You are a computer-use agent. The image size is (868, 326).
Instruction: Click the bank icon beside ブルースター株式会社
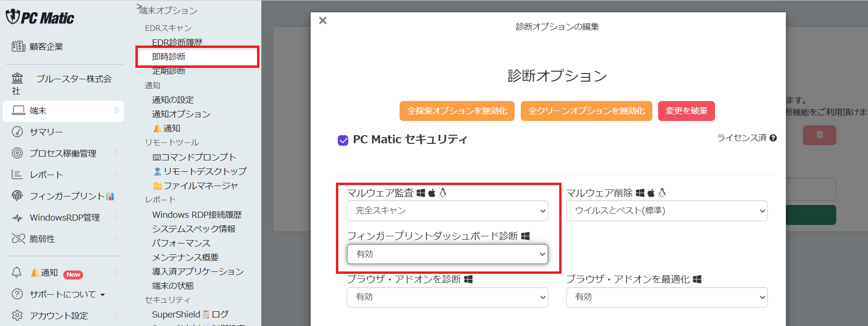(x=18, y=78)
